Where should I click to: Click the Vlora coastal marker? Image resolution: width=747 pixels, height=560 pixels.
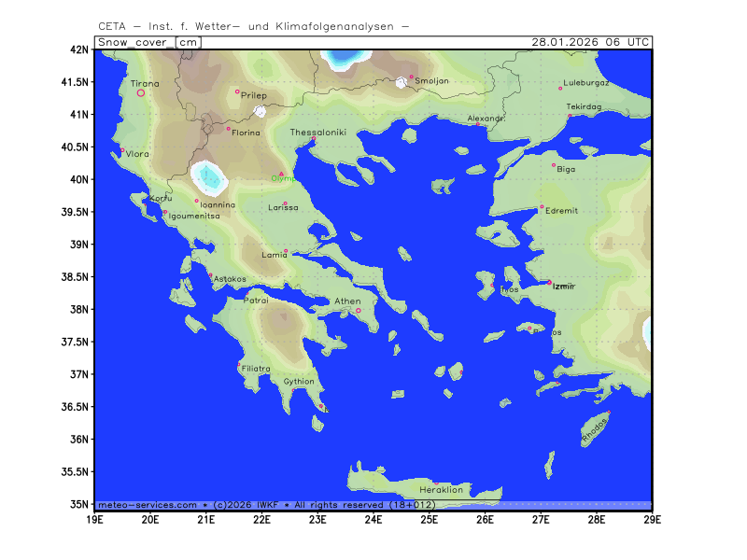(x=121, y=150)
